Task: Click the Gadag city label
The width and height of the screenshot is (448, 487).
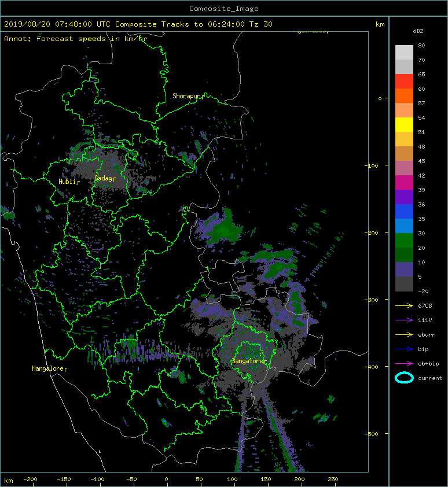Action: click(104, 178)
